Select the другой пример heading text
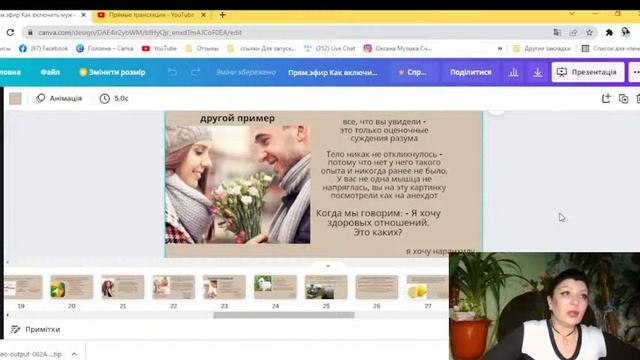 click(237, 118)
